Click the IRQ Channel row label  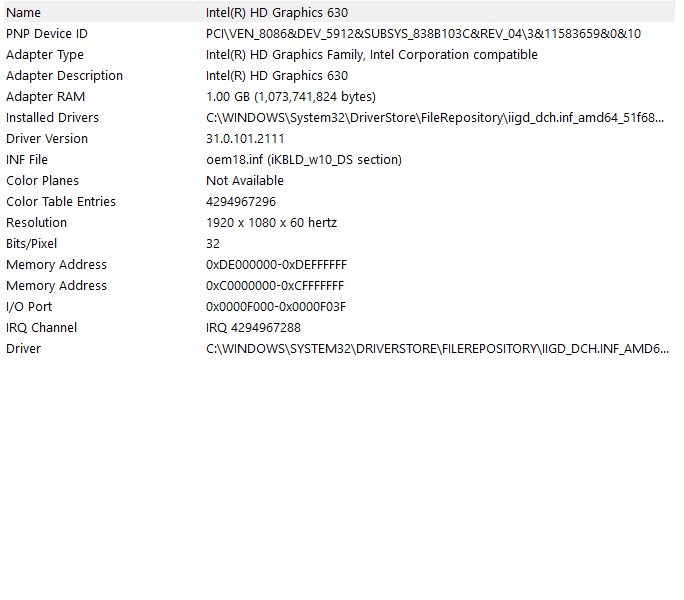(41, 327)
